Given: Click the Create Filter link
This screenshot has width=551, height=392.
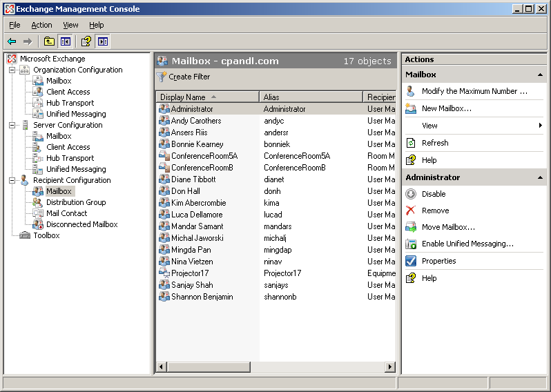Looking at the screenshot, I should 189,77.
